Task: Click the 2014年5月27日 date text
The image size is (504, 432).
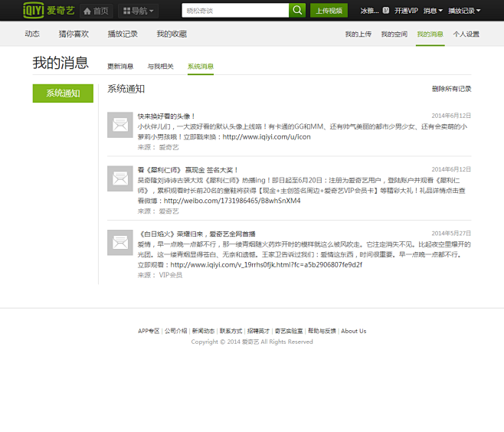Action: pos(451,233)
